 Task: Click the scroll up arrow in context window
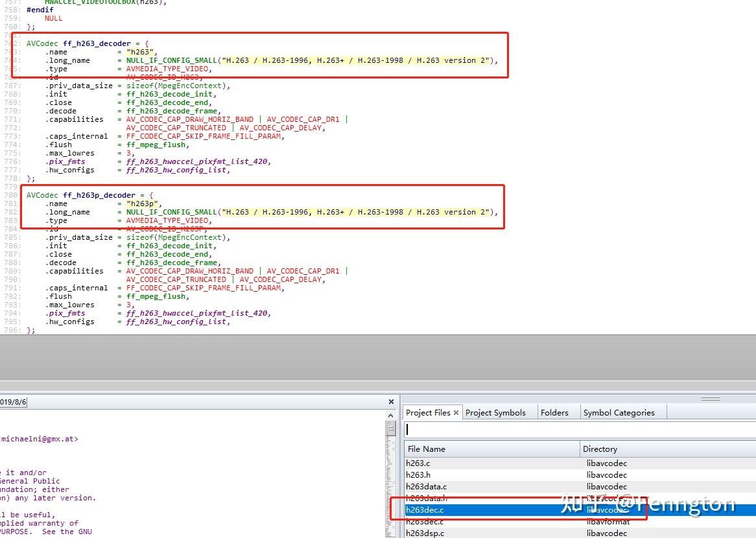coord(390,415)
